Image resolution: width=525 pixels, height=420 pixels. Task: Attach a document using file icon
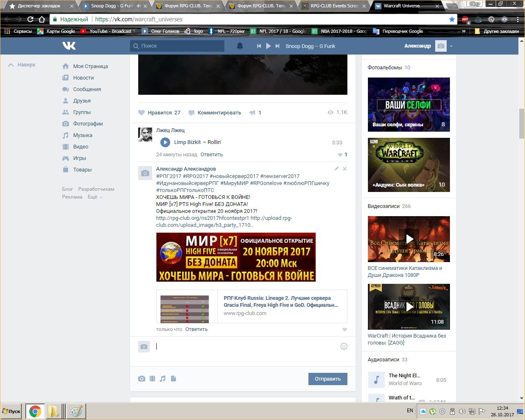click(x=173, y=379)
